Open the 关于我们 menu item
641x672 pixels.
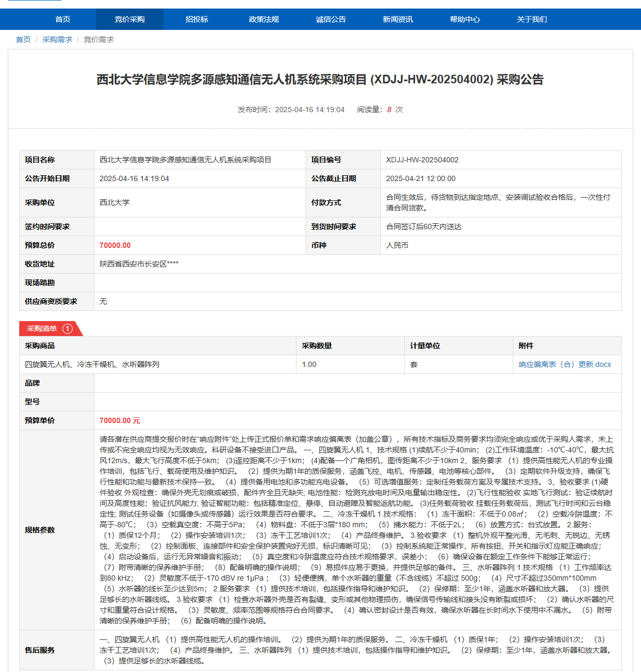(531, 19)
